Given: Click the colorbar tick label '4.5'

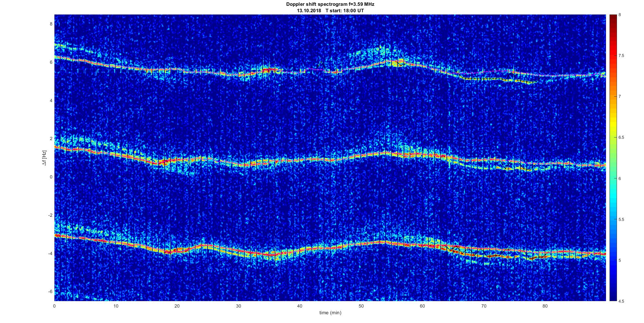Looking at the screenshot, I should click(x=621, y=301).
